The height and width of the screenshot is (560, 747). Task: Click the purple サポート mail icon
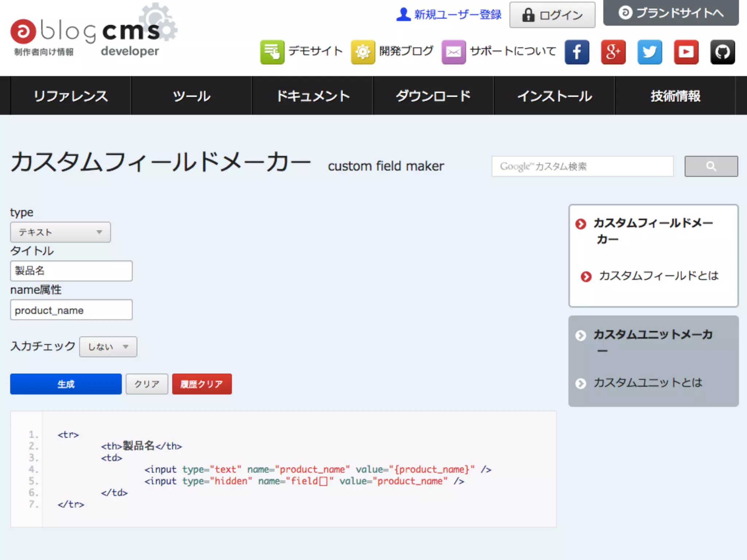pyautogui.click(x=453, y=52)
